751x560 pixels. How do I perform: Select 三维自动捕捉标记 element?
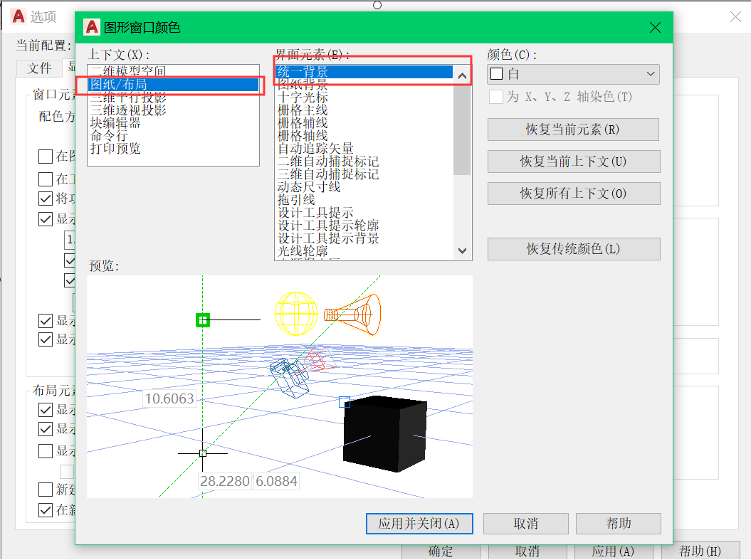coord(364,174)
